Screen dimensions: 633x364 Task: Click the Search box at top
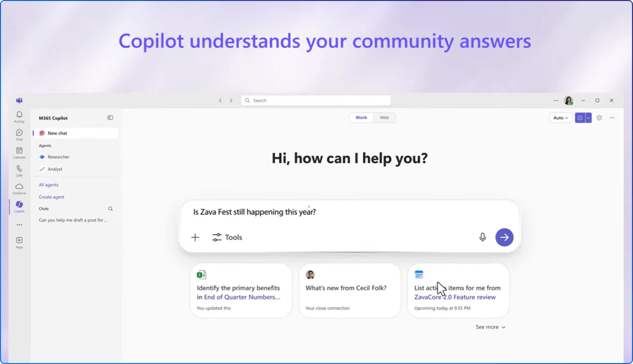click(316, 100)
